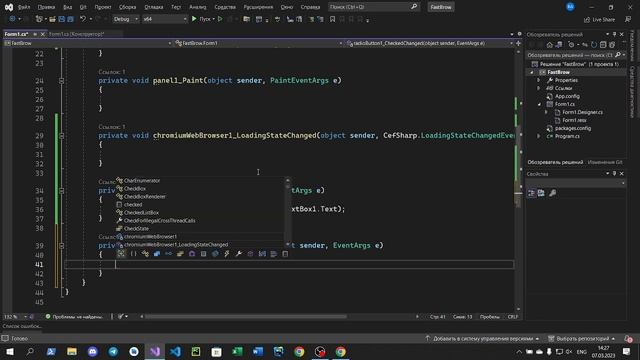
Task: Collapse the Form1.cs node in Solution Explorer
Action: pos(539,104)
